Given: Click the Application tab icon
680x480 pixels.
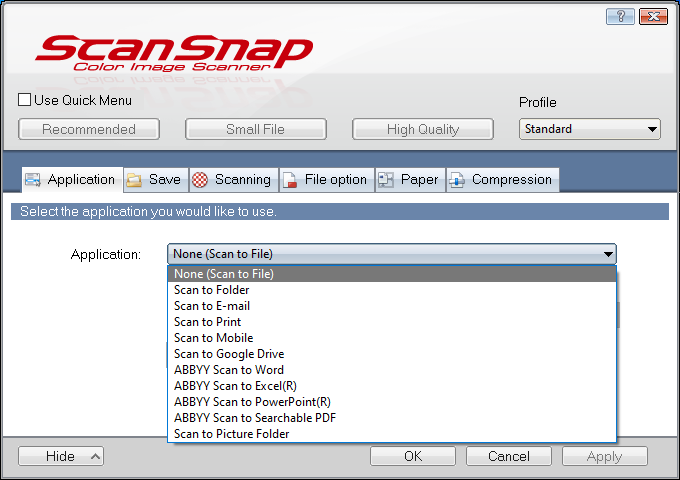Looking at the screenshot, I should point(33,180).
